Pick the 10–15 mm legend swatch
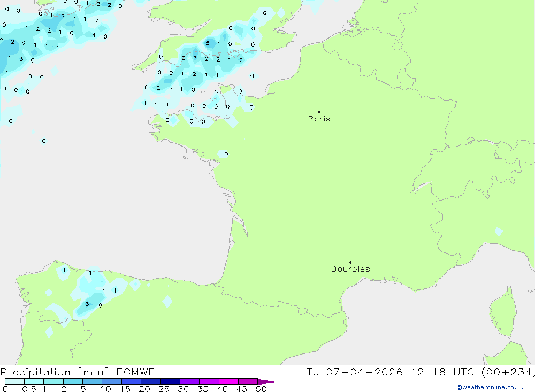 pyautogui.click(x=112, y=381)
